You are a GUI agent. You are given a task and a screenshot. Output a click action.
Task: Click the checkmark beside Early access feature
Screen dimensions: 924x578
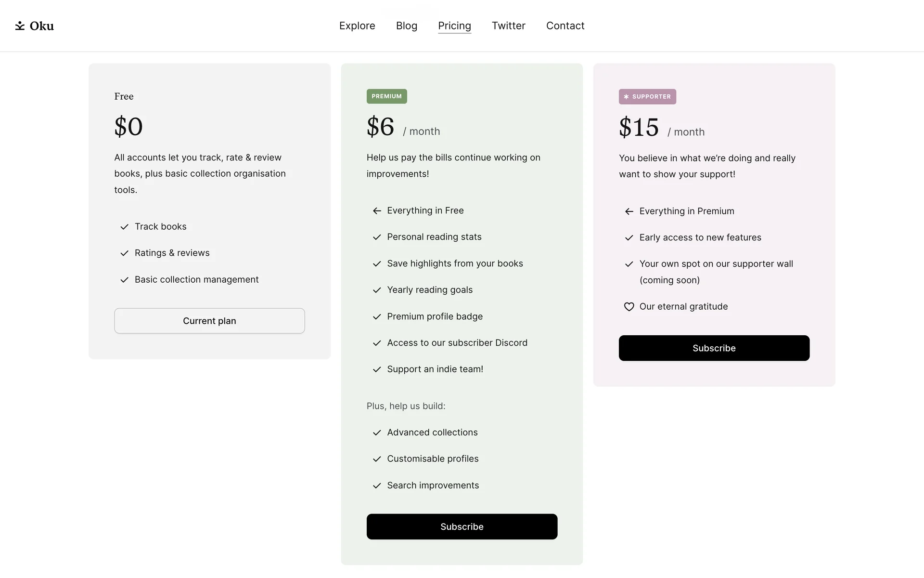pos(629,238)
